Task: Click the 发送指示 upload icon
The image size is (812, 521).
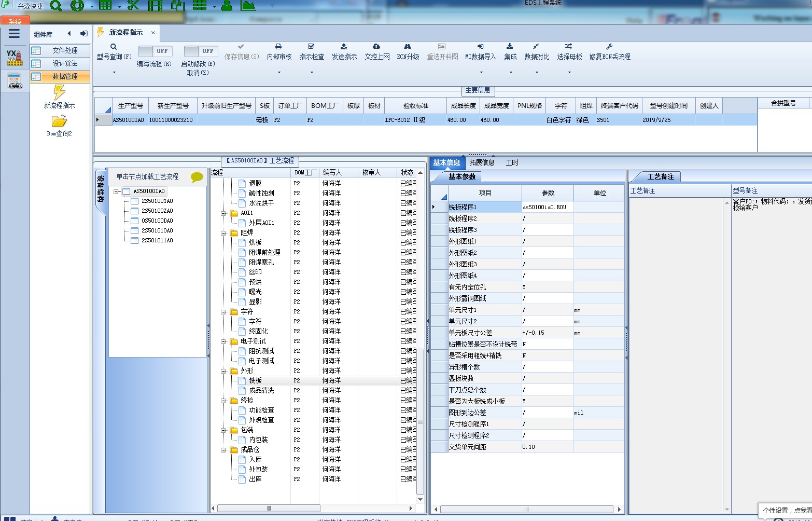Action: tap(344, 47)
